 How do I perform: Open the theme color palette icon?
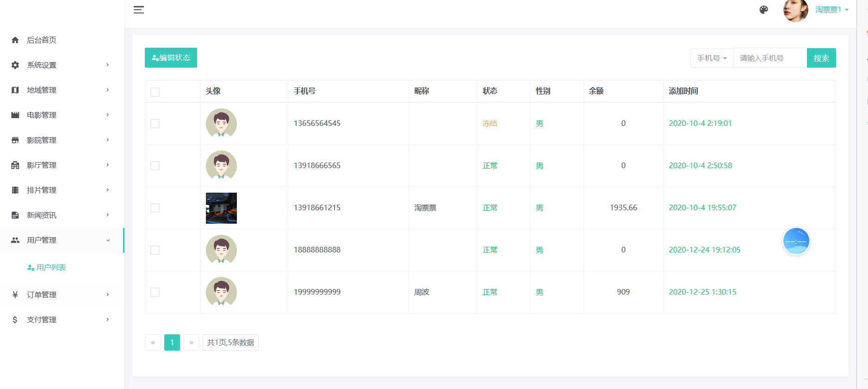click(763, 10)
